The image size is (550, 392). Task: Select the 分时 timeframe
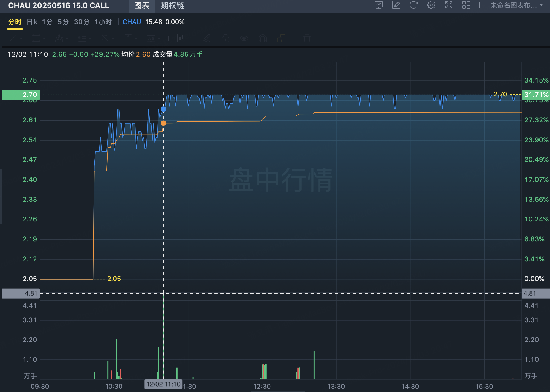point(15,22)
